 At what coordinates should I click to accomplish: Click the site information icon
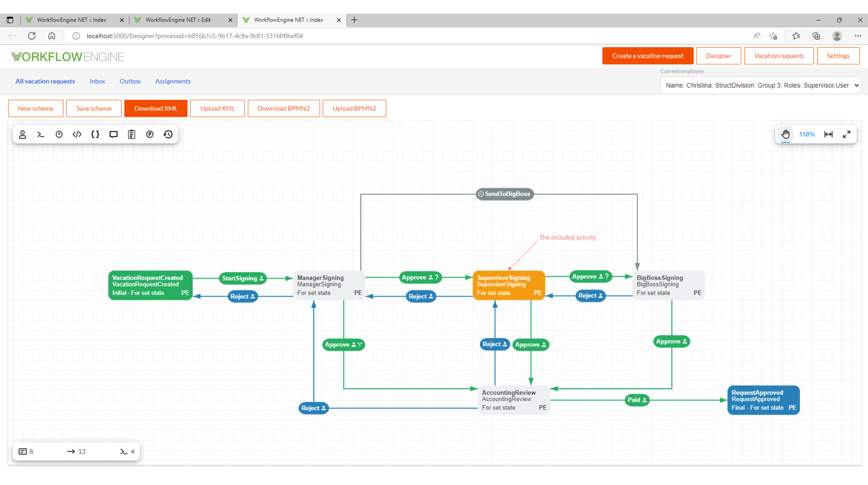(76, 36)
